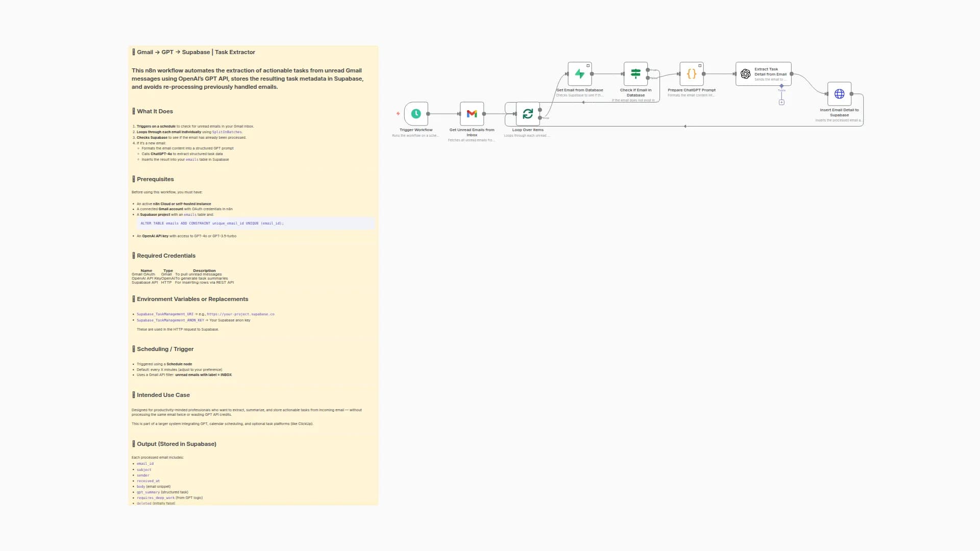Select the IF signpost icon on Check if Email in Database
This screenshot has height=551, width=980.
pos(634,73)
